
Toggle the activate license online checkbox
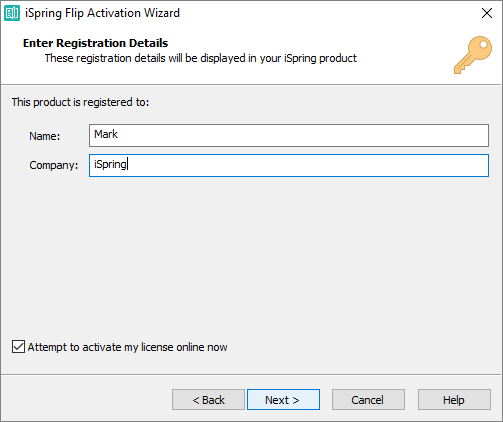pyautogui.click(x=18, y=347)
